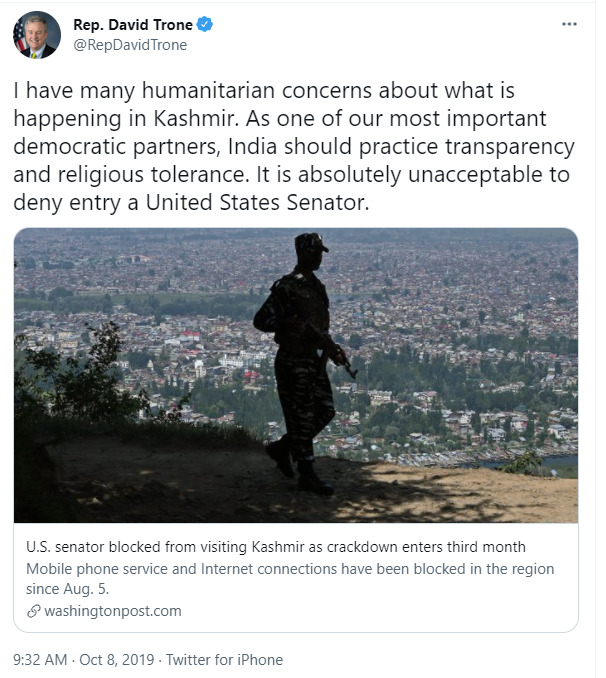Follow the washingtonpost.com domain link
This screenshot has width=606, height=678.
tap(113, 611)
